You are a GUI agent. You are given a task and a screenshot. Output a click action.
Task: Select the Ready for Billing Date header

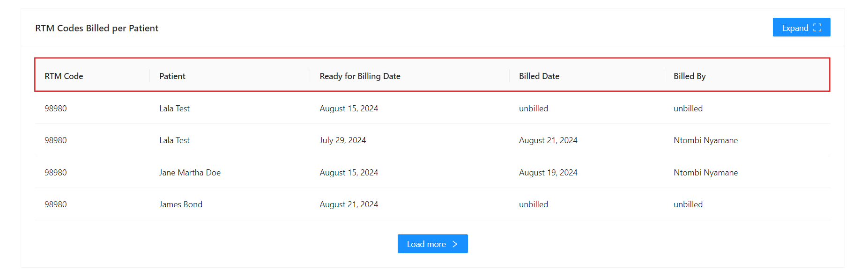click(360, 76)
